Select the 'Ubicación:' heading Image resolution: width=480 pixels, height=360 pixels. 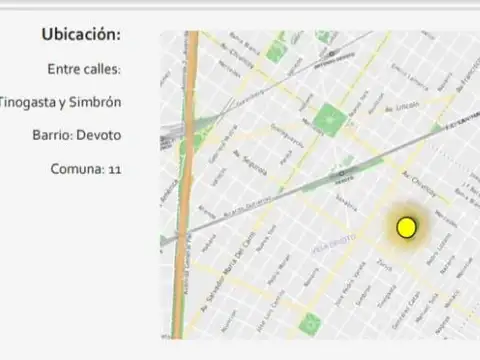(81, 34)
